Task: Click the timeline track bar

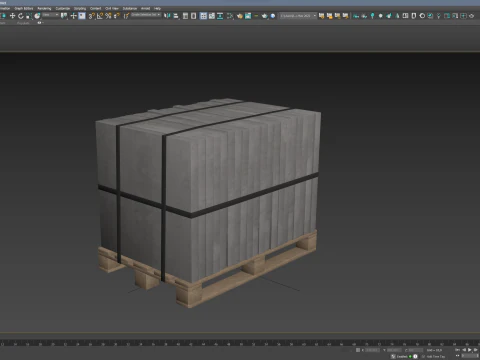Action: [240, 343]
